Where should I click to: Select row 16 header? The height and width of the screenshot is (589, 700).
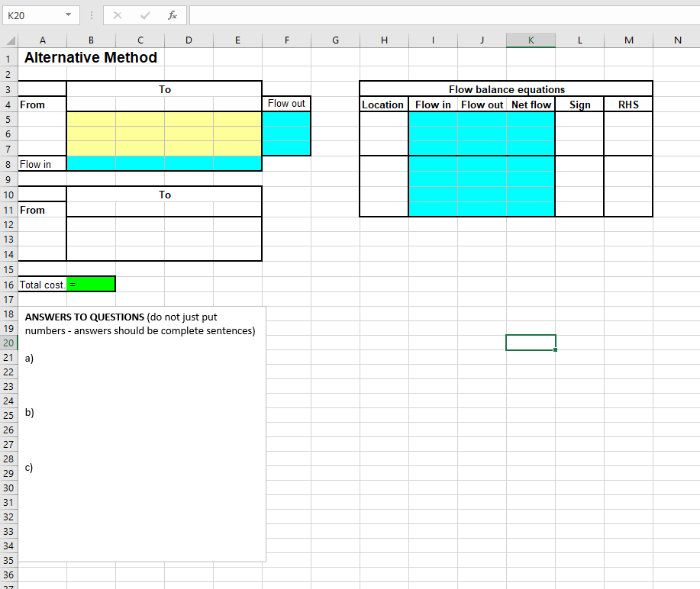tap(8, 285)
